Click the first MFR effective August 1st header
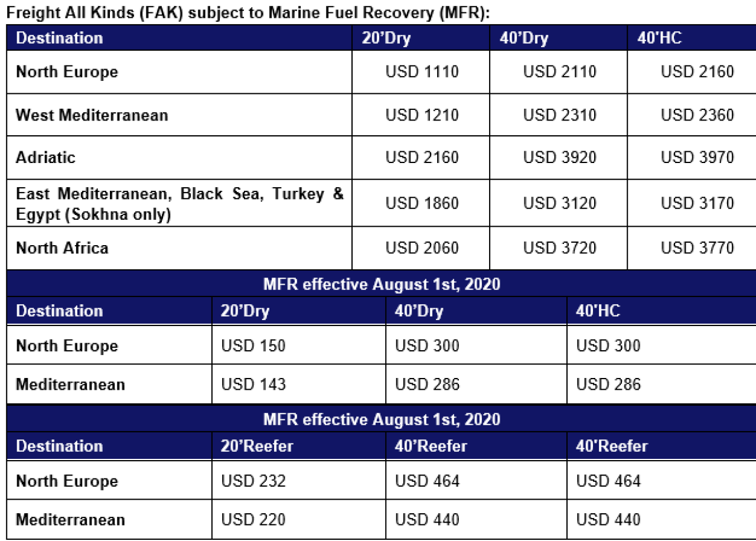The image size is (756, 541). (382, 285)
